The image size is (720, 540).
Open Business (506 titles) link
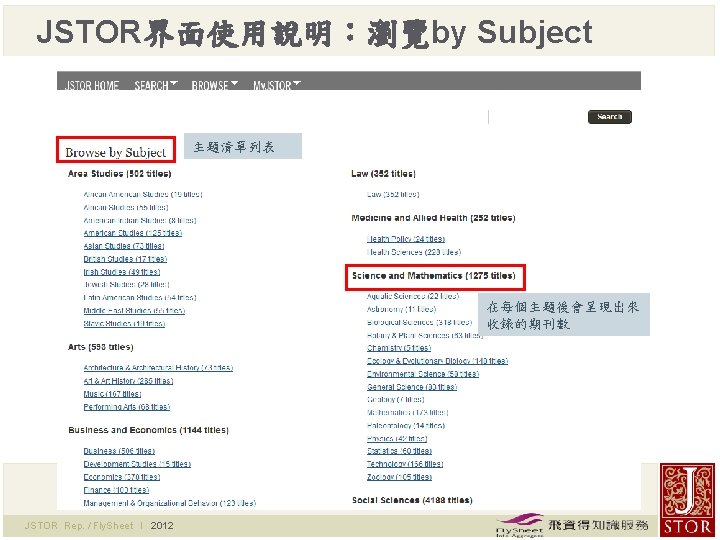[x=119, y=451]
